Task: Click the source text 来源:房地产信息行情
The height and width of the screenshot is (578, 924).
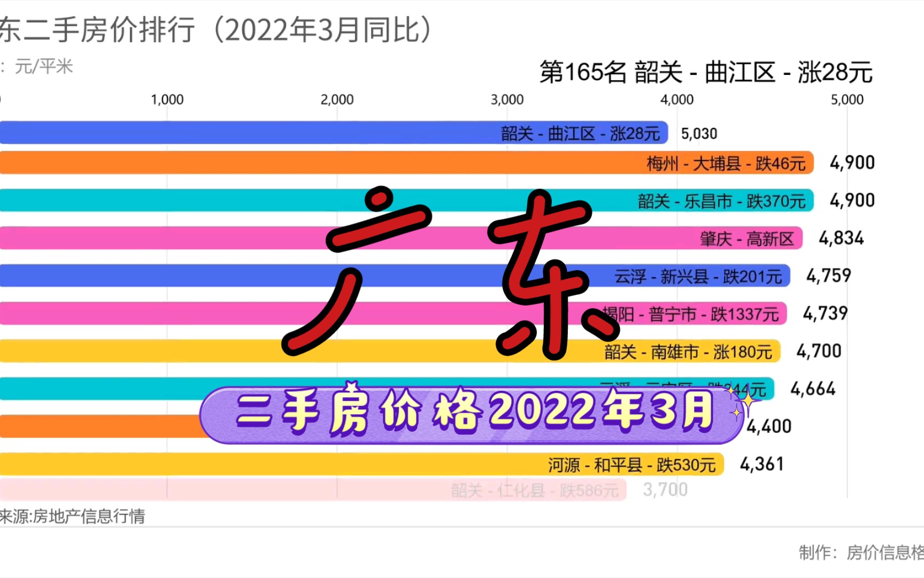Action: point(73,516)
